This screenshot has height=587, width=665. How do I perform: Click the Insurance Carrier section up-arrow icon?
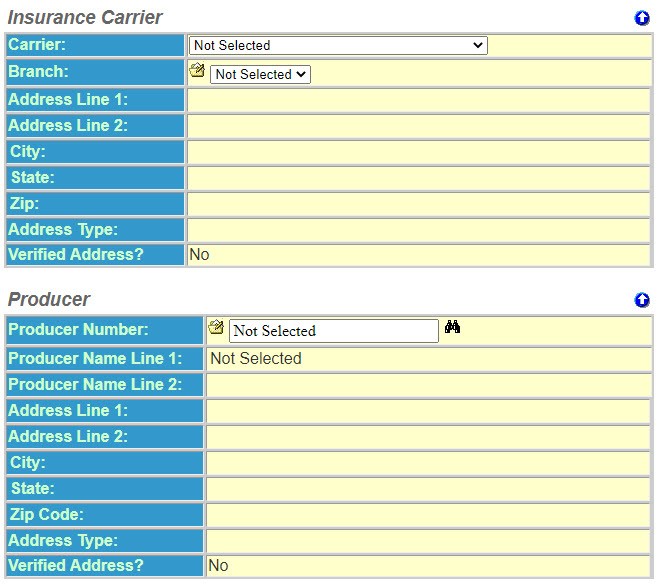point(642,18)
